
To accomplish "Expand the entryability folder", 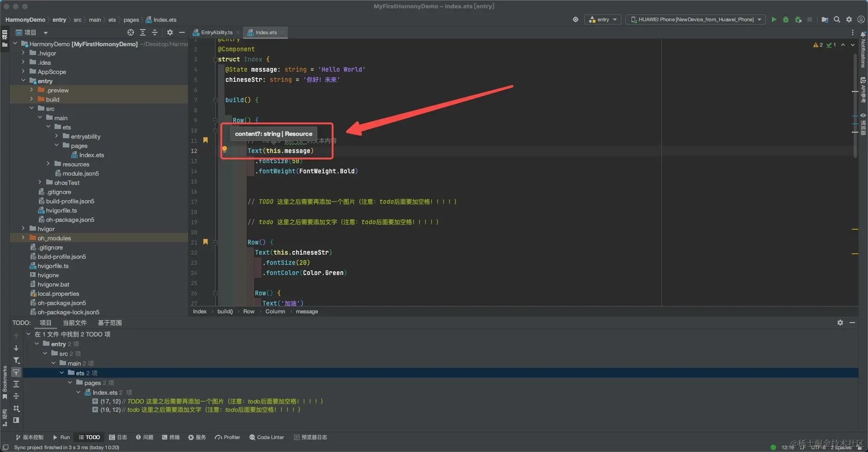I will pos(56,136).
